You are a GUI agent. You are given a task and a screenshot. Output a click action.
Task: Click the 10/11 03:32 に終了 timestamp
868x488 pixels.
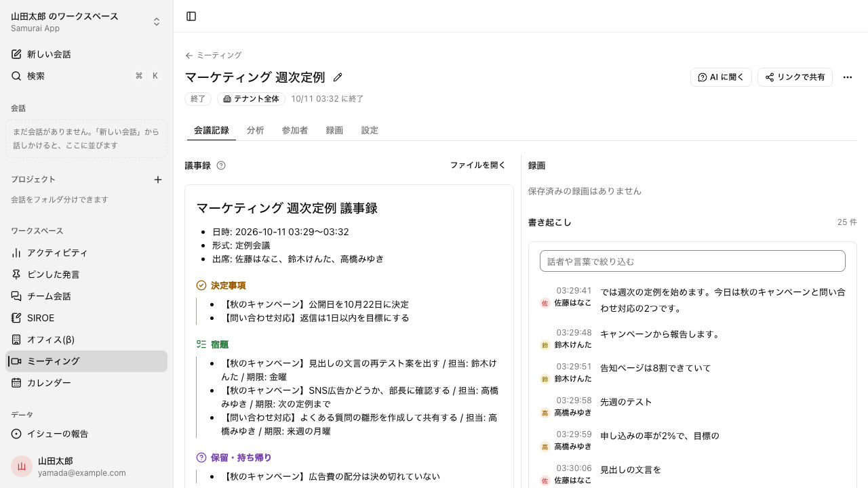(328, 99)
